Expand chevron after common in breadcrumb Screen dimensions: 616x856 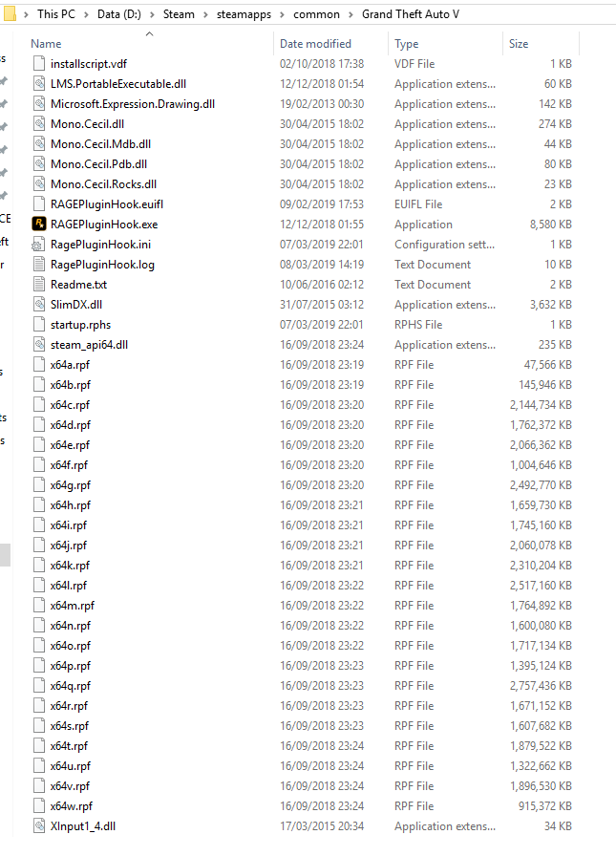(x=350, y=14)
